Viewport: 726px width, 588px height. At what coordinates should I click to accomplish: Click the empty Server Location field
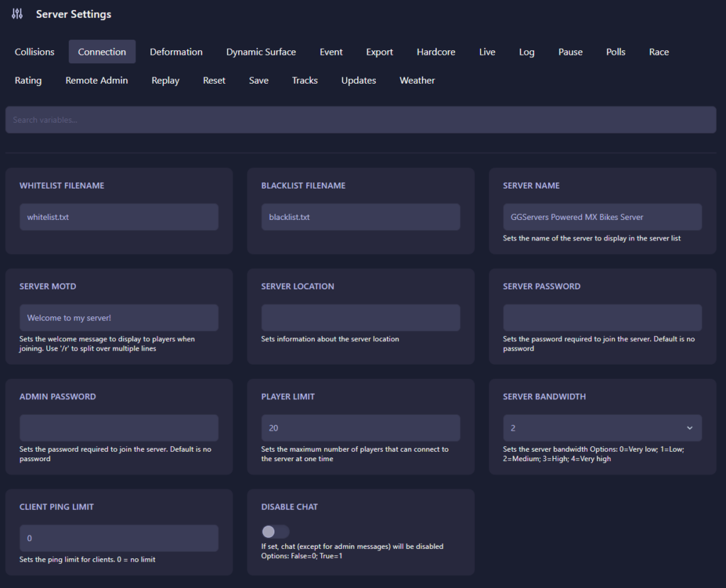361,318
